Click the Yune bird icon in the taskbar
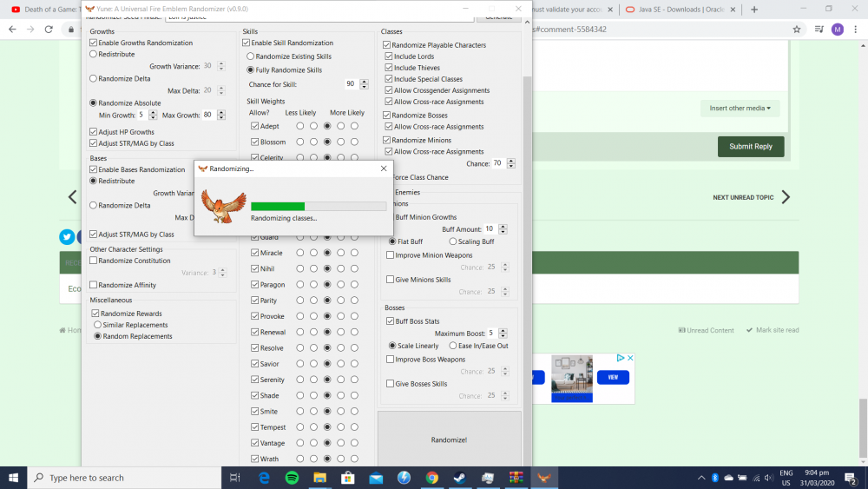 coord(544,478)
